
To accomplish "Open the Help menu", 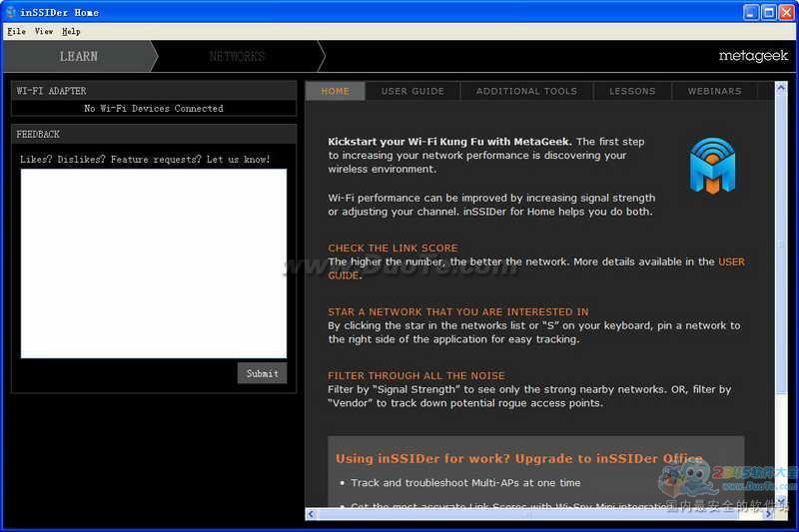I will point(71,32).
